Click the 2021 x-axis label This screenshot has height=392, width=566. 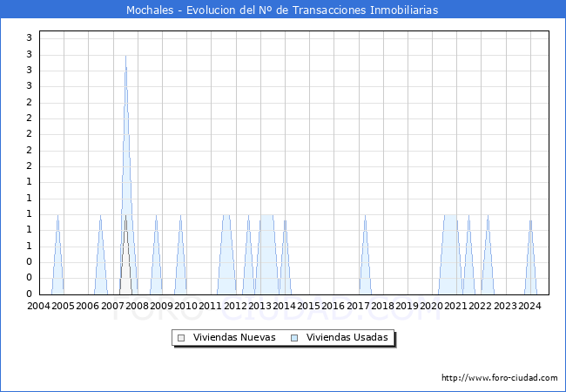pos(455,306)
